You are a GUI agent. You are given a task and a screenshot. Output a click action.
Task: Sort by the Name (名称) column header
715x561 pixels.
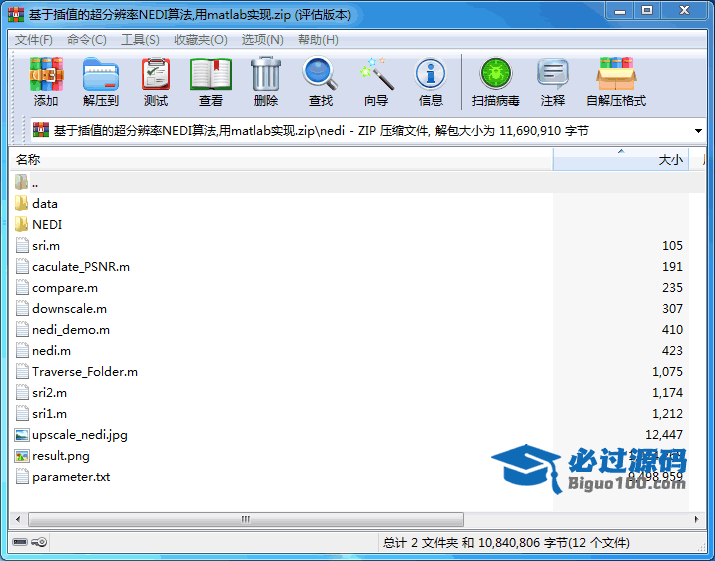tap(281, 159)
